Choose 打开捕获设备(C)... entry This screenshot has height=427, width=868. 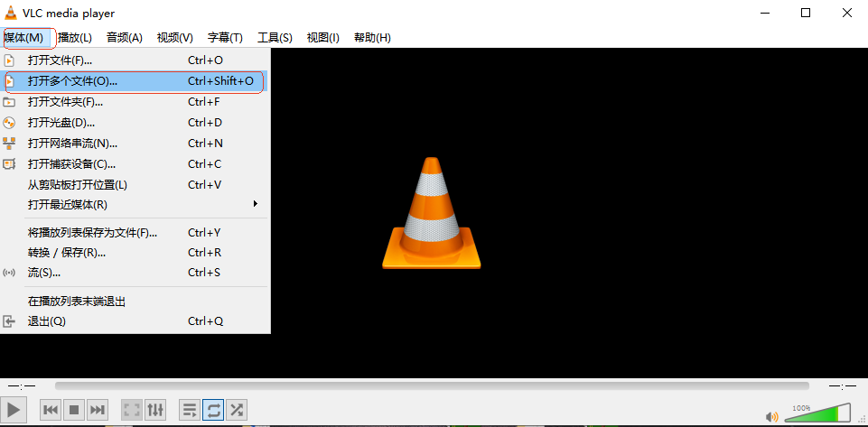click(135, 163)
